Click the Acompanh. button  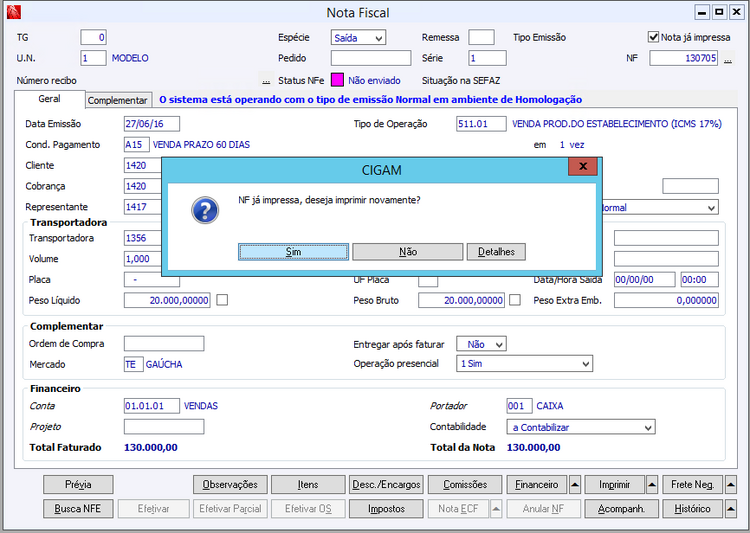pos(621,509)
